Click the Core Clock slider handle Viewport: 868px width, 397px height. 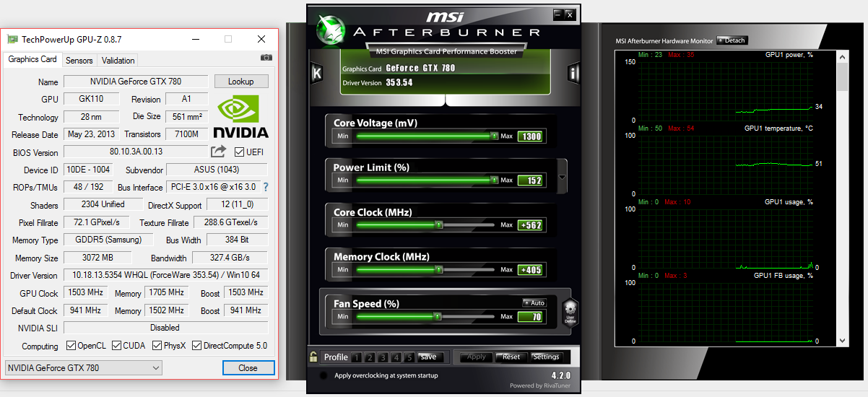click(x=438, y=225)
